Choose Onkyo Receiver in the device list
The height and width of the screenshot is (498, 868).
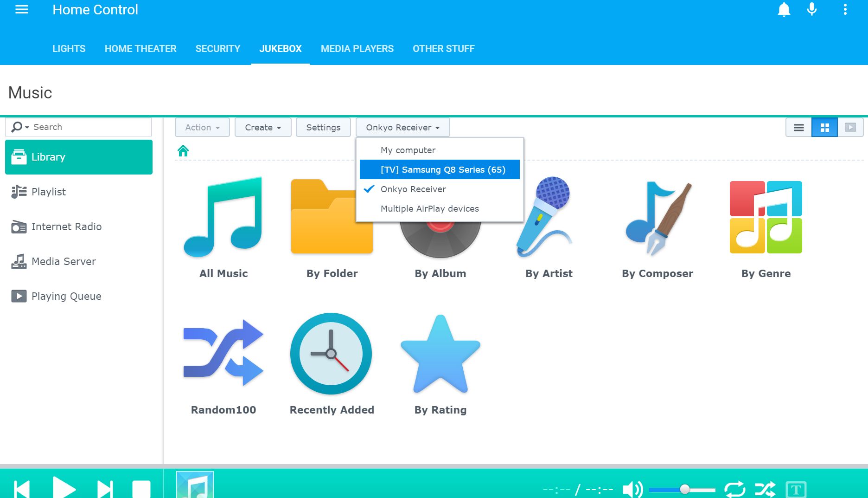(x=440, y=189)
